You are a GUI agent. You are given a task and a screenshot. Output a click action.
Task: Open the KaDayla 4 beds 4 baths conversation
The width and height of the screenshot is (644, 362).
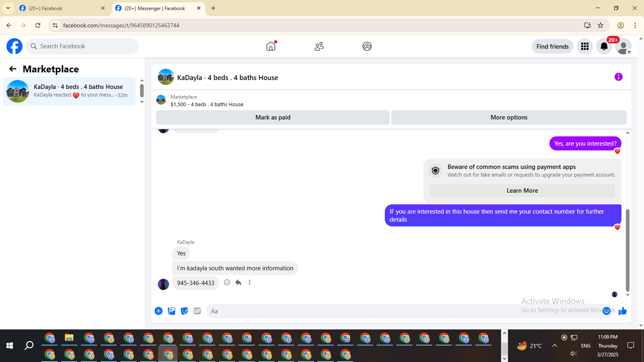[70, 91]
